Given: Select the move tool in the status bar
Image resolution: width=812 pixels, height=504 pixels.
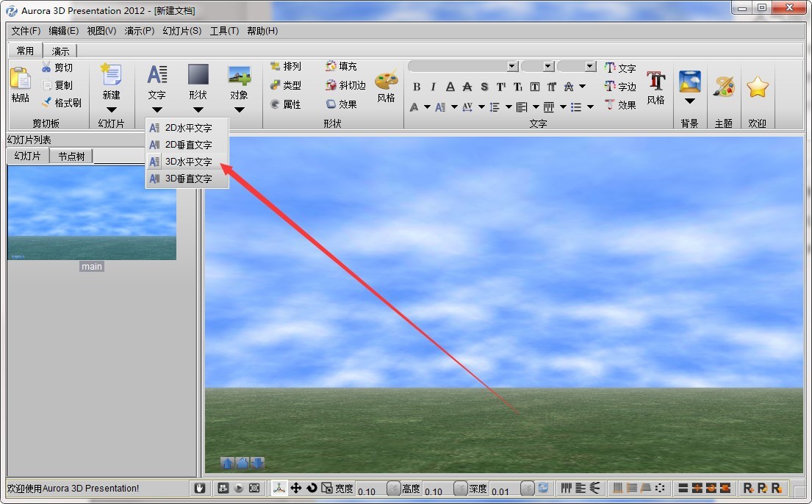Looking at the screenshot, I should tap(297, 487).
